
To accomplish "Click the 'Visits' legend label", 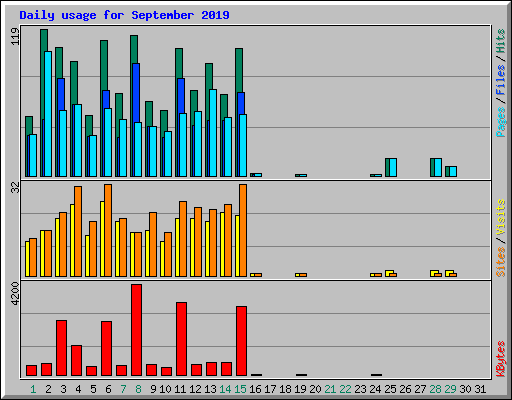I will tap(501, 217).
